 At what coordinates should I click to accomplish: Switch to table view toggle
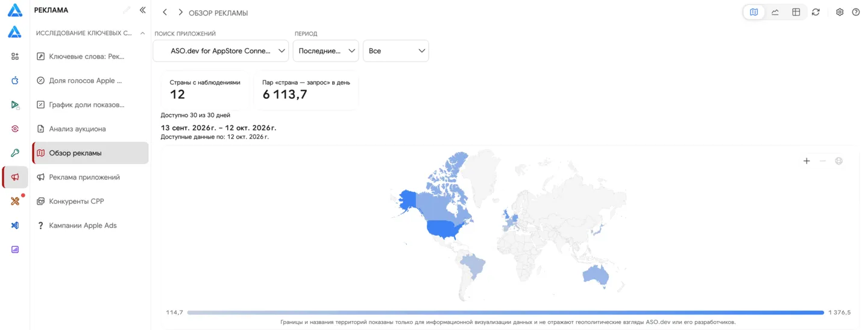click(x=796, y=12)
